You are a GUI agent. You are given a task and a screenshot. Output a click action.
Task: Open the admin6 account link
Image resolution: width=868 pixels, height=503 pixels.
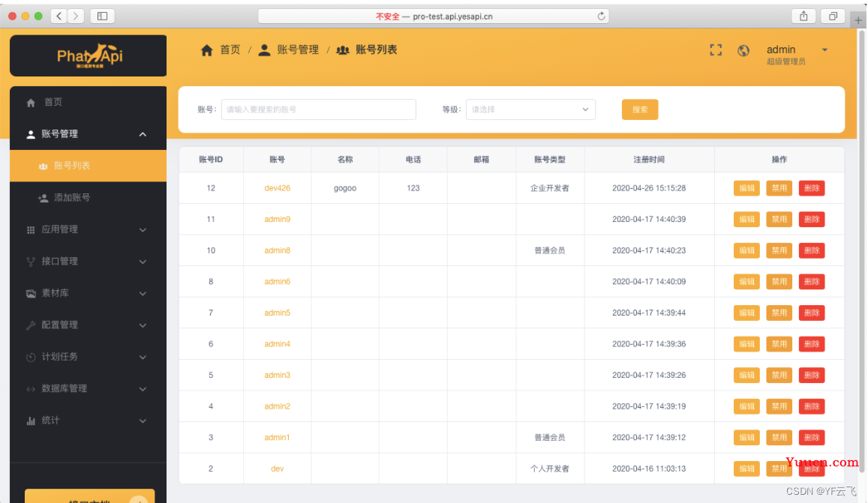[278, 282]
